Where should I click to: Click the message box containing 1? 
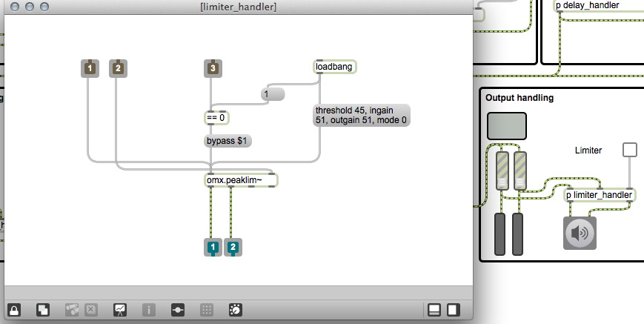[x=273, y=94]
